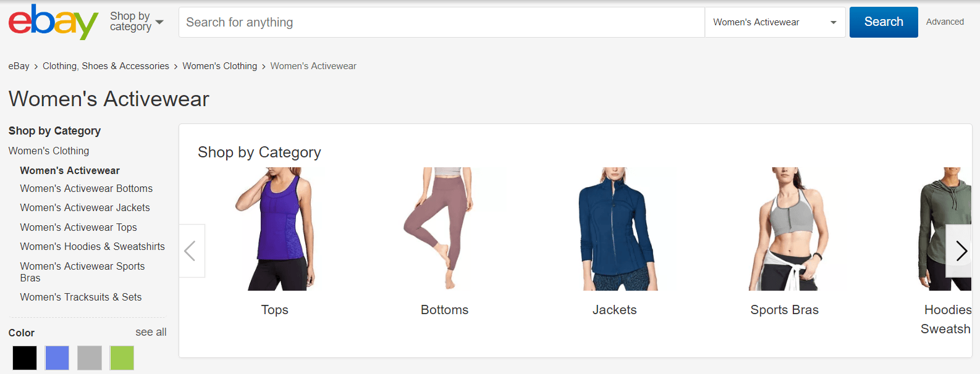Click the Sports Bras carousel label
The width and height of the screenshot is (980, 374).
point(785,310)
